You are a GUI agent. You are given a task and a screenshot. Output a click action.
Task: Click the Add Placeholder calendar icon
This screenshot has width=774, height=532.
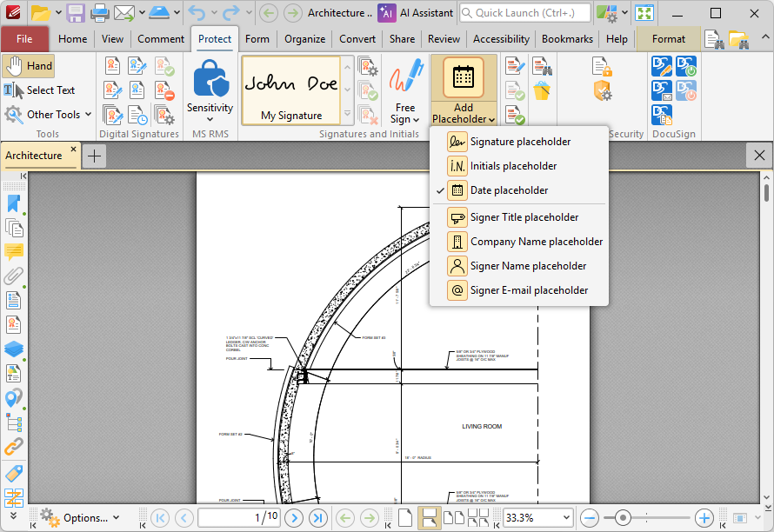pyautogui.click(x=463, y=77)
